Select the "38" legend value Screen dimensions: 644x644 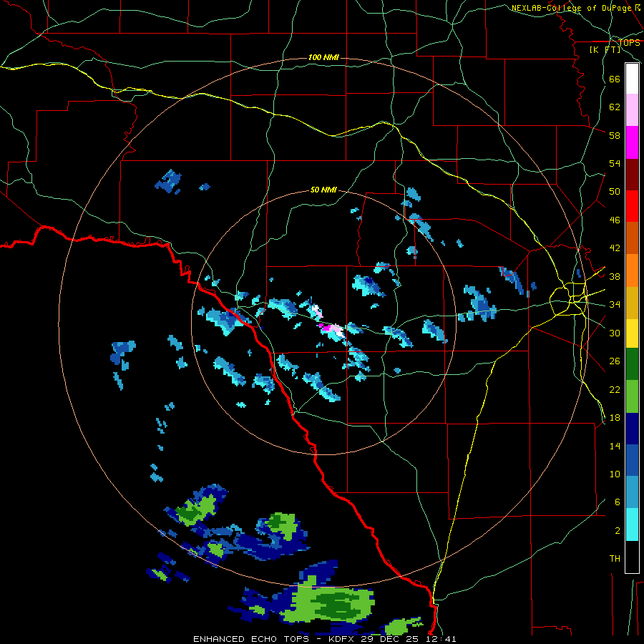[615, 276]
